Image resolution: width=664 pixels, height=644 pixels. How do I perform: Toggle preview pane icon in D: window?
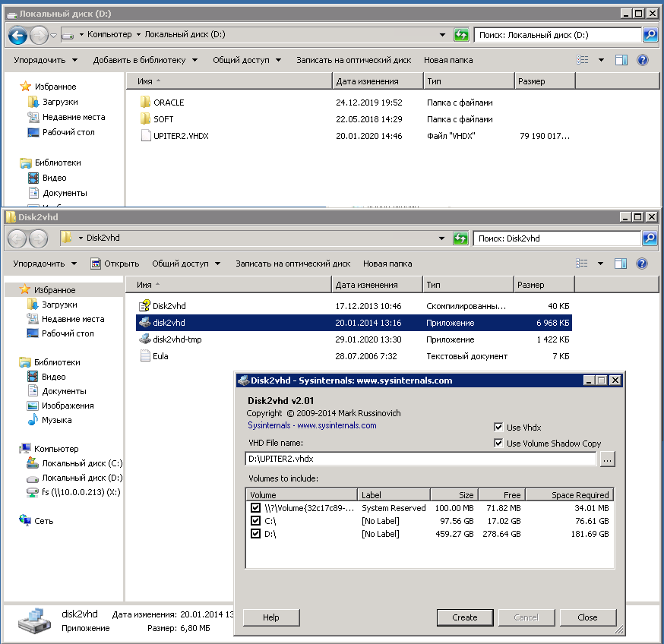coord(621,60)
